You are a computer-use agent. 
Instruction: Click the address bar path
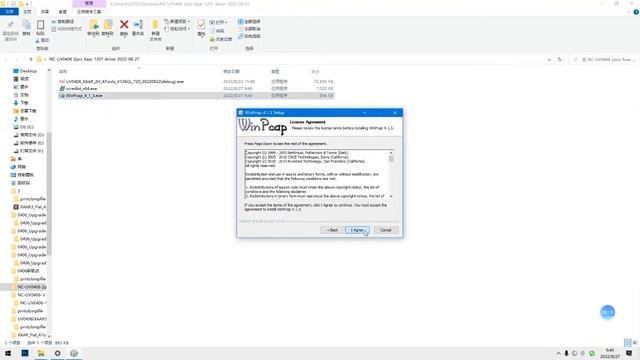pos(94,59)
